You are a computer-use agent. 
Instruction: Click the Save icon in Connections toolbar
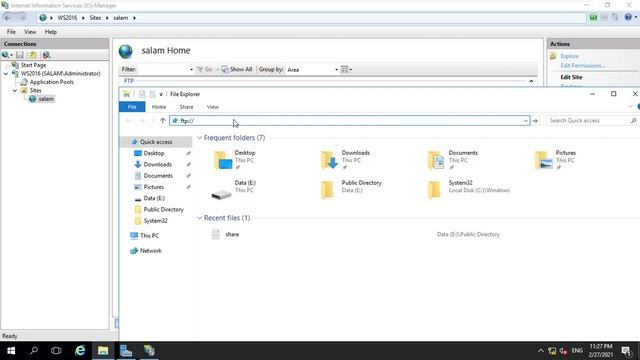pyautogui.click(x=20, y=55)
